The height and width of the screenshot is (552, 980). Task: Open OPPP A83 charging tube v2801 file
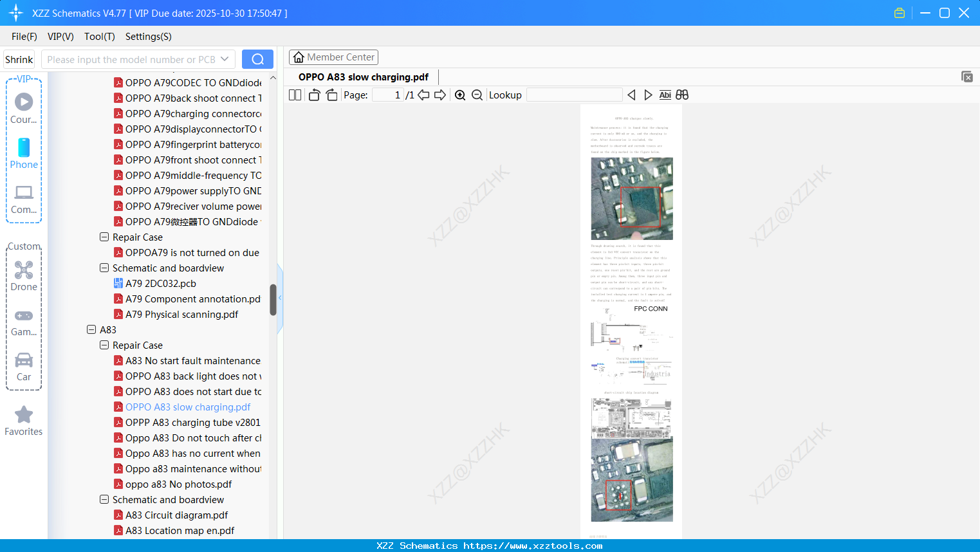[x=187, y=423]
